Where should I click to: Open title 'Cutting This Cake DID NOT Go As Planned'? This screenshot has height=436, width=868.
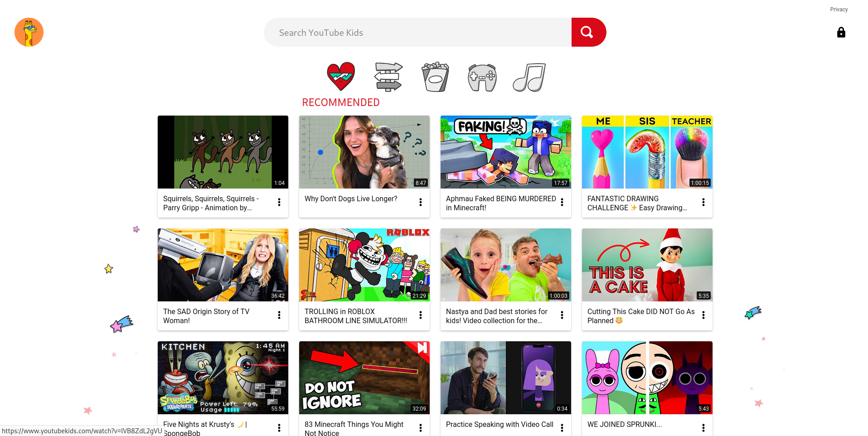pyautogui.click(x=641, y=316)
